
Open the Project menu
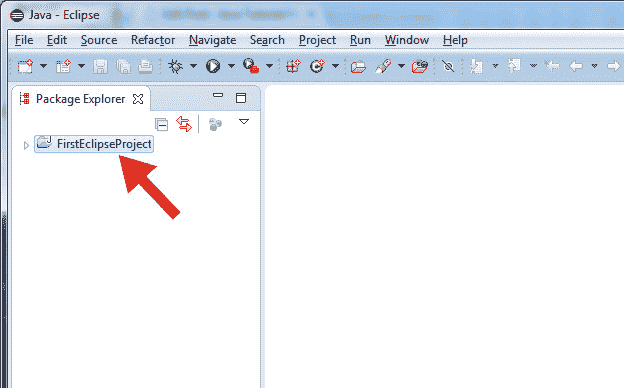click(317, 40)
